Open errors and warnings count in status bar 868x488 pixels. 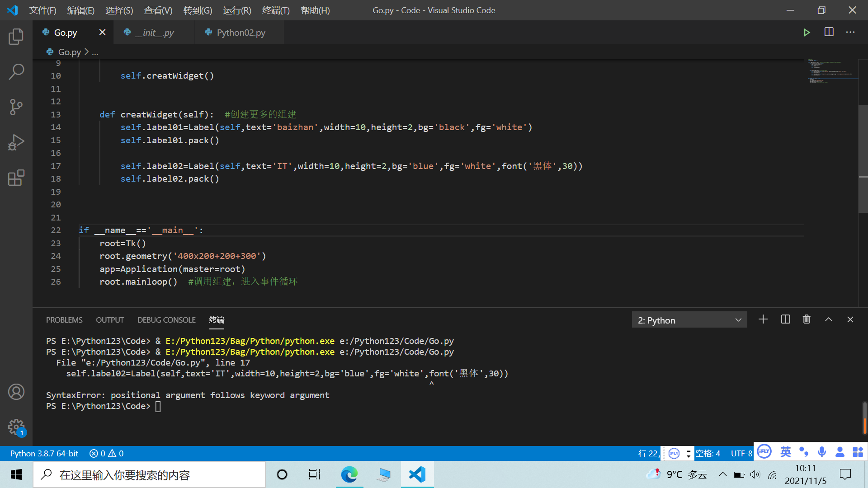(x=106, y=453)
